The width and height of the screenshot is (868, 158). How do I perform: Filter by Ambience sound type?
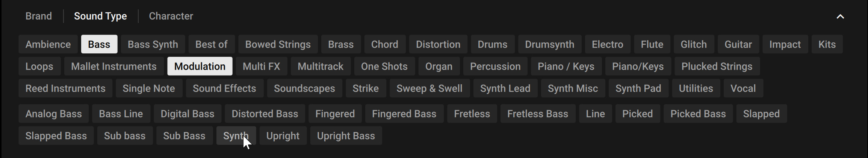(x=48, y=44)
